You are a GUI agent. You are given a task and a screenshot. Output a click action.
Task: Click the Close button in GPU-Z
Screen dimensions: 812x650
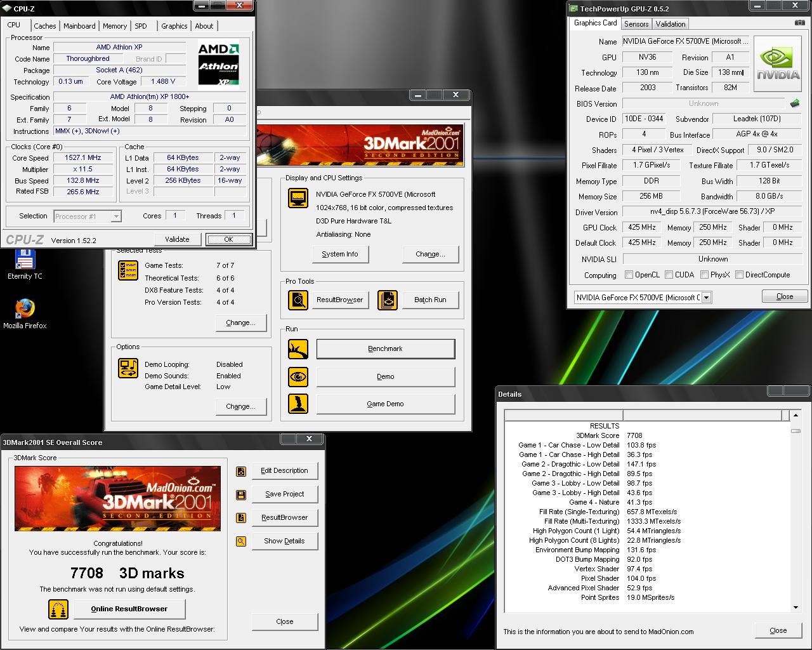tap(785, 296)
